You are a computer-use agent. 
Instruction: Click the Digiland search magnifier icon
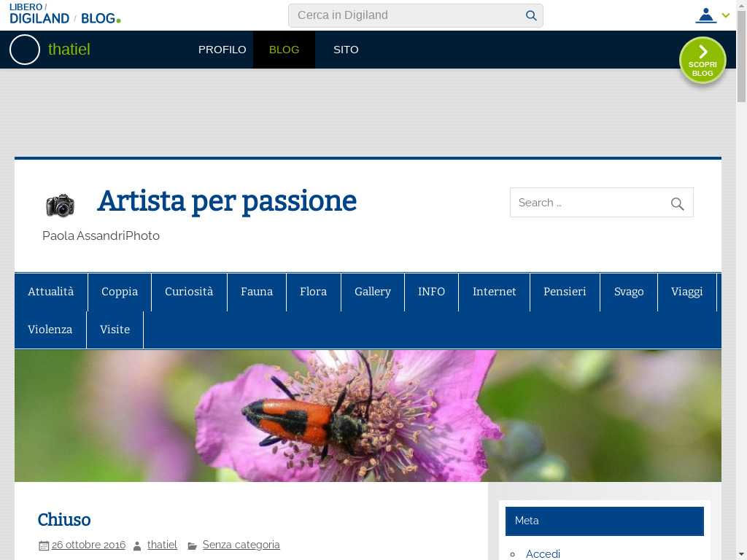[531, 15]
